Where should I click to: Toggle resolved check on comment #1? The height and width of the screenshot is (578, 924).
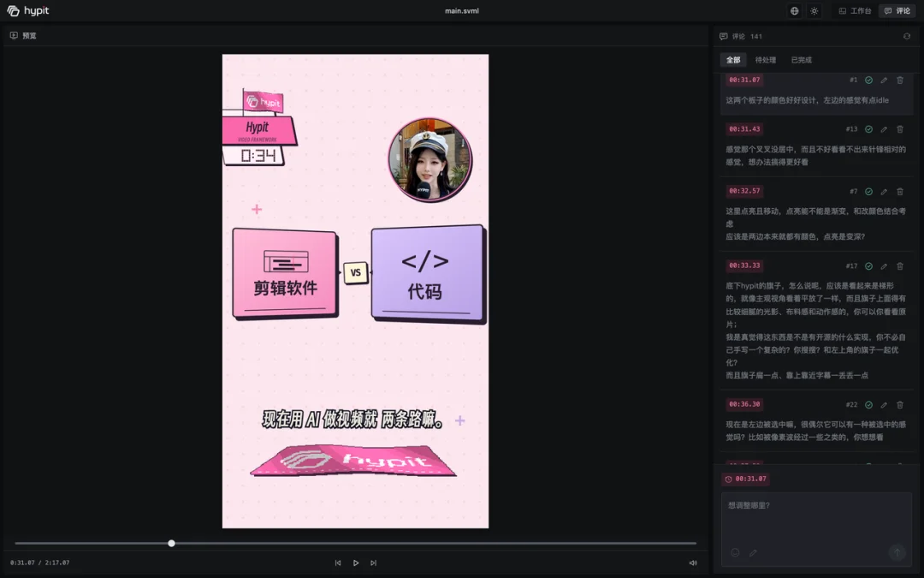pos(868,80)
